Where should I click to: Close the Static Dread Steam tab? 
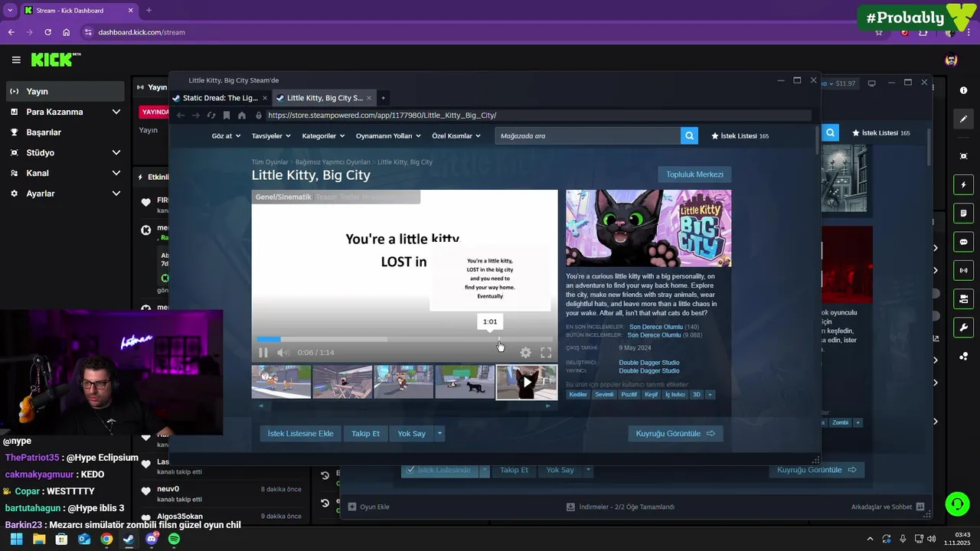pyautogui.click(x=265, y=98)
